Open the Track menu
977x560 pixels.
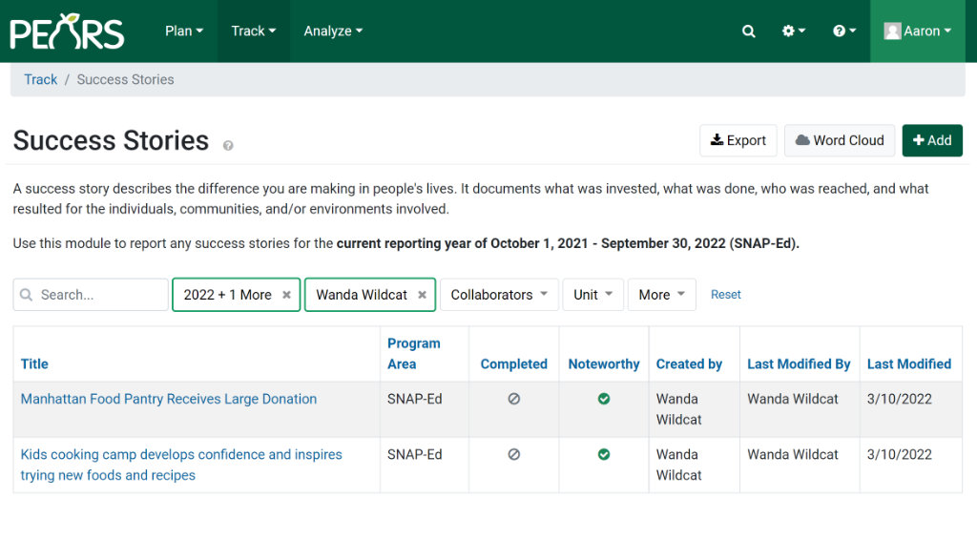(253, 31)
